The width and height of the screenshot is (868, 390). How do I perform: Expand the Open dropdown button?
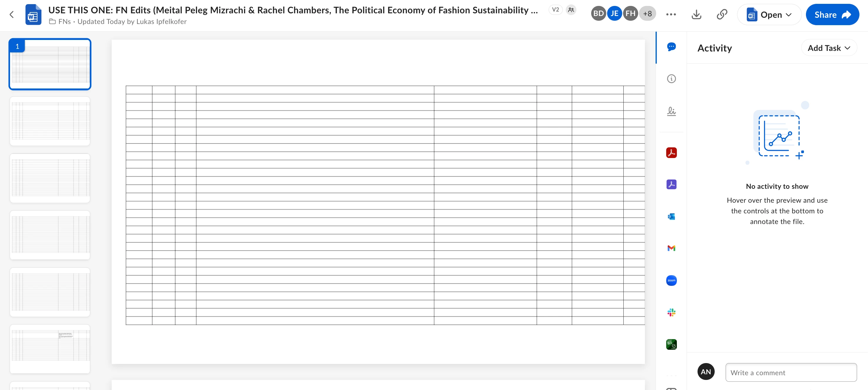[769, 14]
